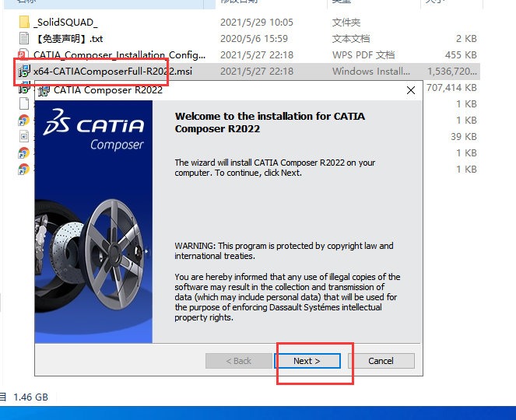516x420 pixels.
Task: Click the Cancel button in installer
Action: click(381, 361)
